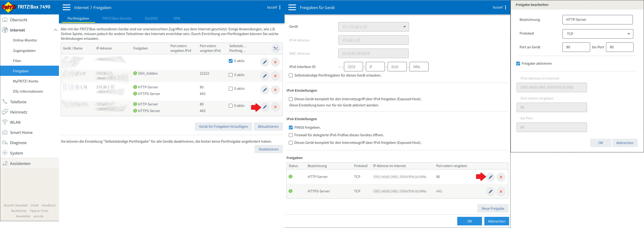644x228 pixels.
Task: Switch to the DynDNS tab
Action: click(151, 18)
